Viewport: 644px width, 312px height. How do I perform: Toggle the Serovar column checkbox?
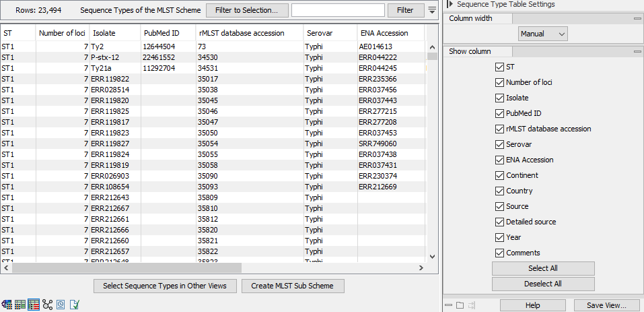click(x=499, y=144)
